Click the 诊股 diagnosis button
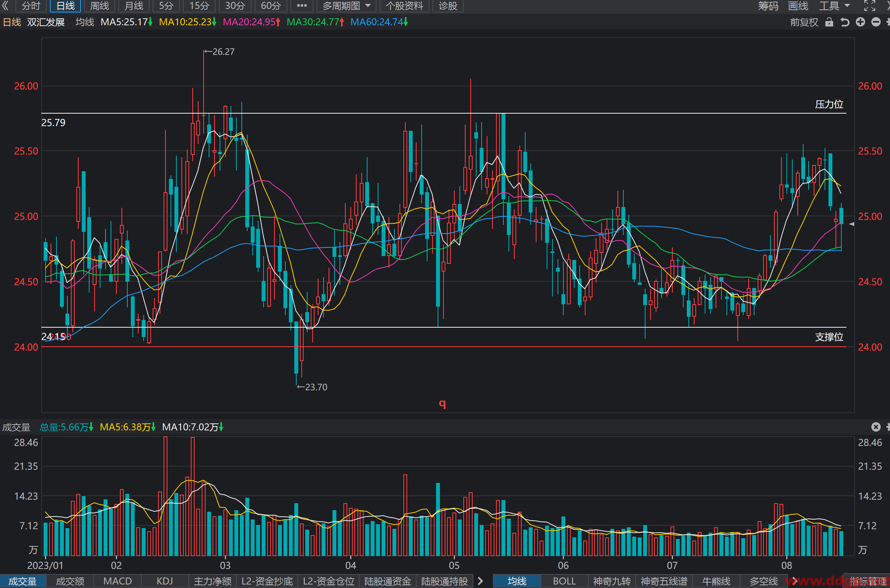The image size is (890, 588). 448,6
